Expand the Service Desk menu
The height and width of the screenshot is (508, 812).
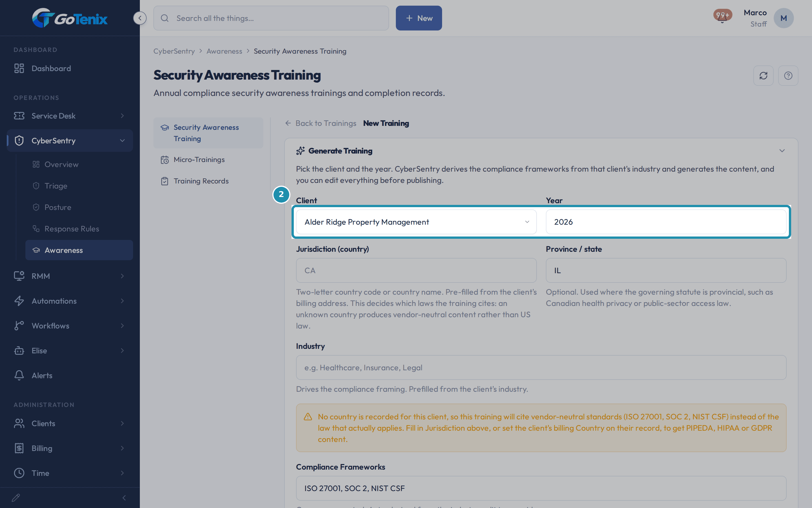tap(70, 116)
